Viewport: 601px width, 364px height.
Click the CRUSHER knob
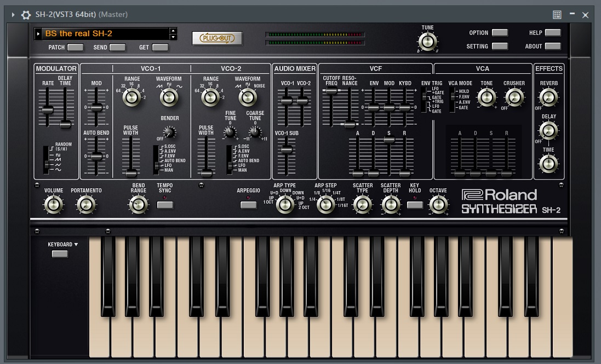click(x=514, y=97)
